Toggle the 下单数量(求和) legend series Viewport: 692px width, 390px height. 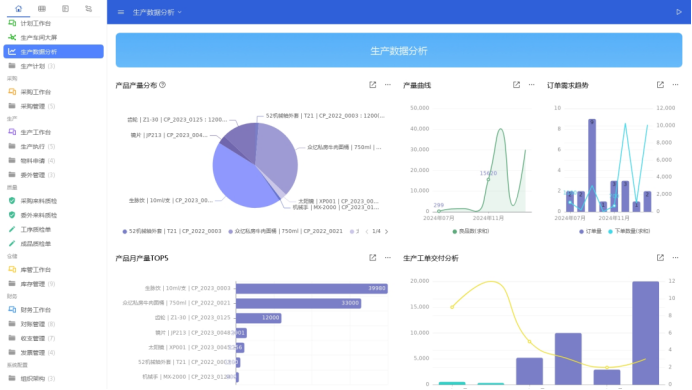[629, 231]
